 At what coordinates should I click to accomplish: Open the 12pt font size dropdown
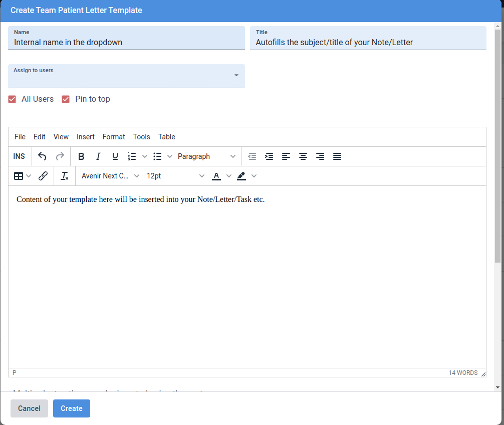point(175,176)
